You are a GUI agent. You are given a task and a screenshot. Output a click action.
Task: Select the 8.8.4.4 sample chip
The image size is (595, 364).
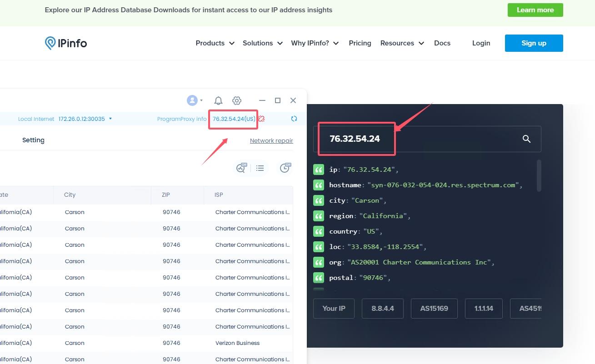click(x=382, y=308)
